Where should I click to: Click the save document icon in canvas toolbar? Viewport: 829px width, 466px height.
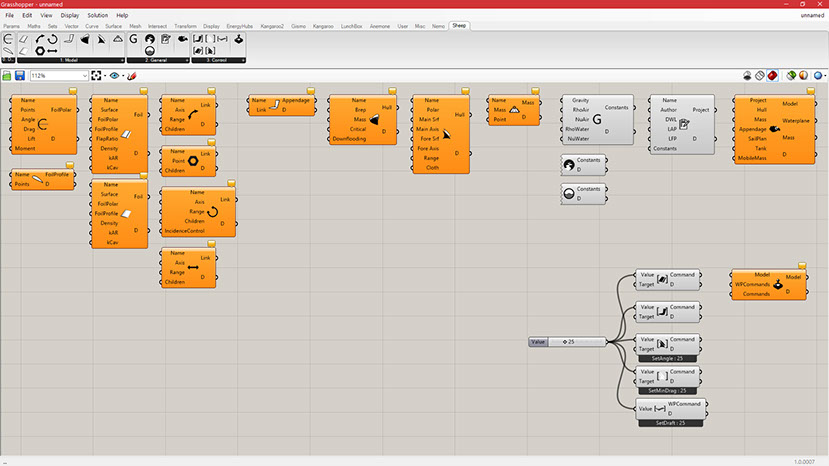(x=19, y=75)
